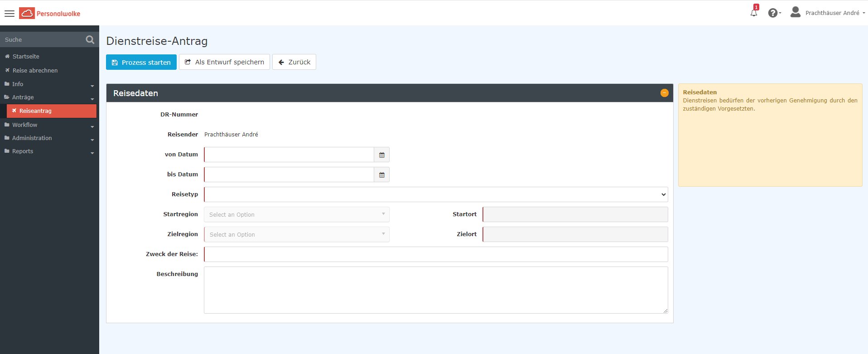
Task: Open the hamburger menu icon
Action: tap(10, 14)
